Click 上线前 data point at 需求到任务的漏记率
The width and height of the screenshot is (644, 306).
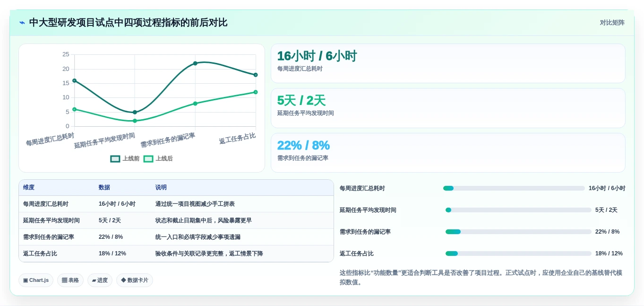tap(195, 63)
